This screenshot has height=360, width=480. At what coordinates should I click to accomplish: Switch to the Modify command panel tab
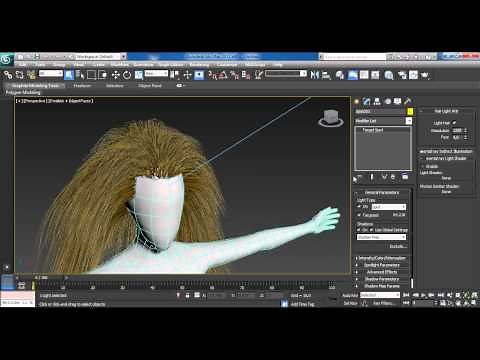(367, 101)
